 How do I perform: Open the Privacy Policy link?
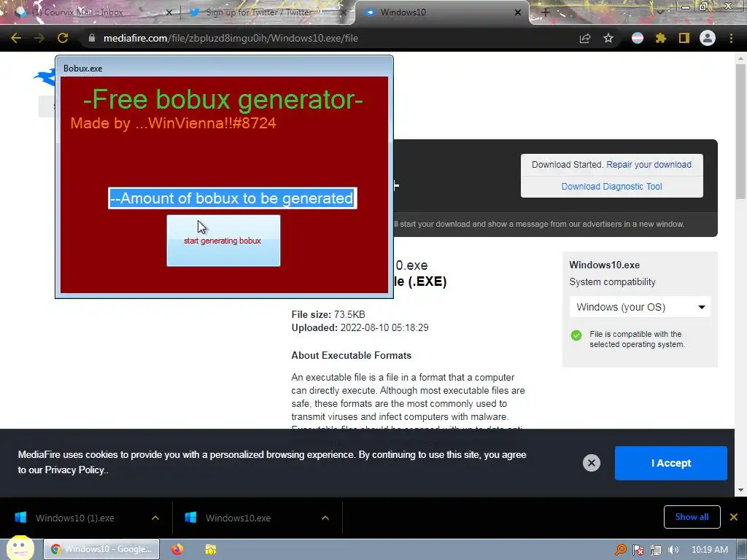[74, 470]
